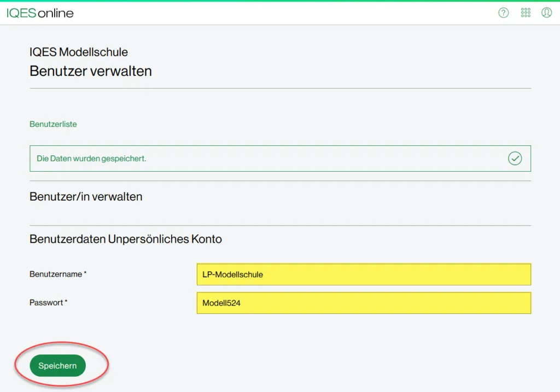This screenshot has width=560, height=392.
Task: Select the circled question mark help symbol
Action: [x=503, y=13]
